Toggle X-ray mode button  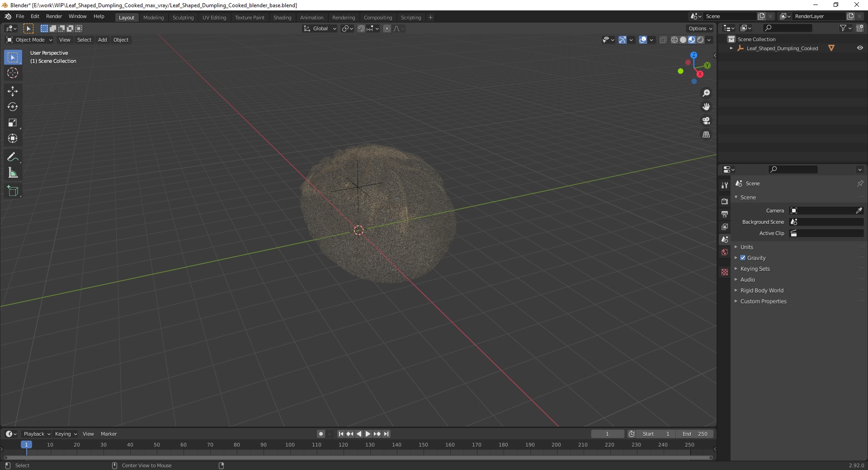click(x=663, y=40)
